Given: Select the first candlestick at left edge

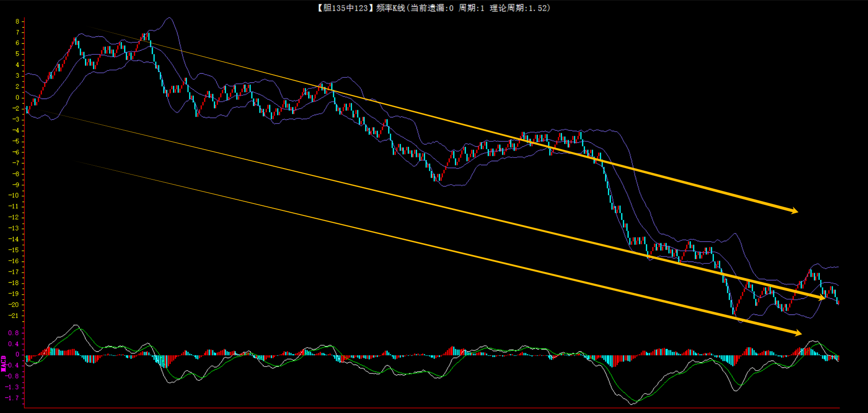Looking at the screenshot, I should (28, 109).
